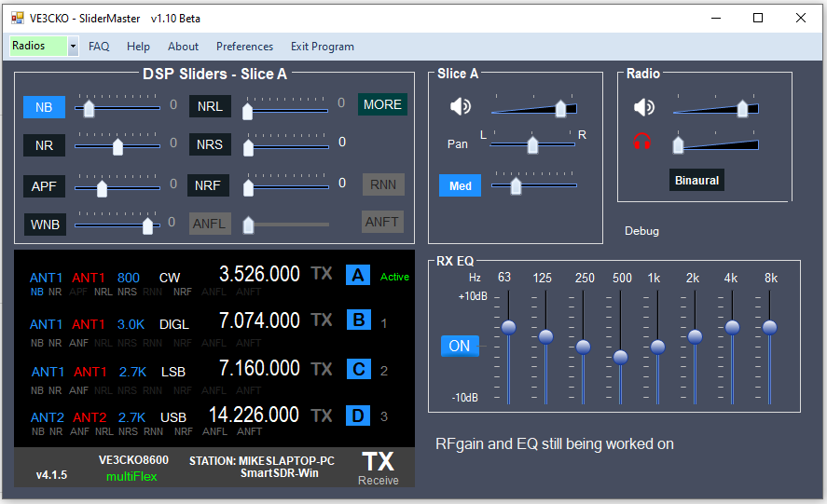Select slice B letter badge

pos(358,320)
